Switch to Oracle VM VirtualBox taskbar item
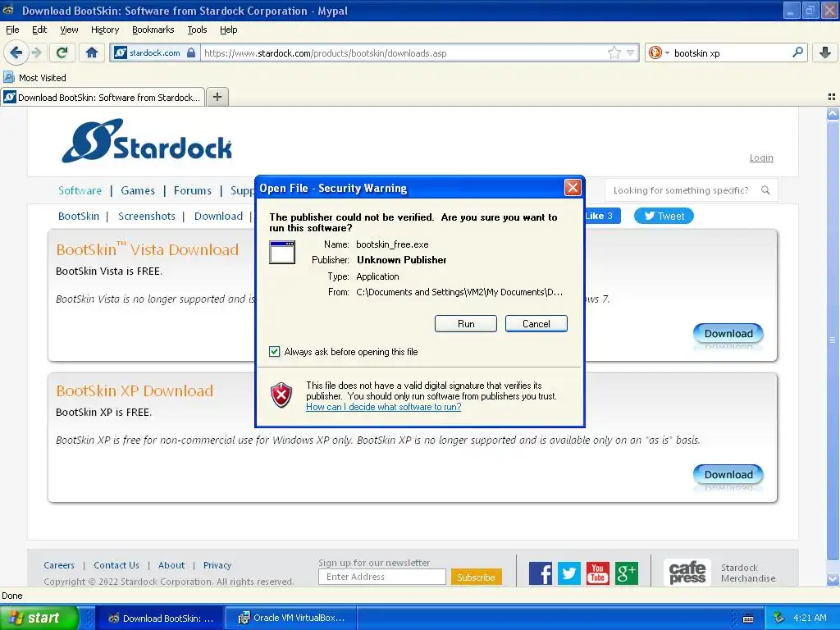This screenshot has width=840, height=630. (291, 618)
